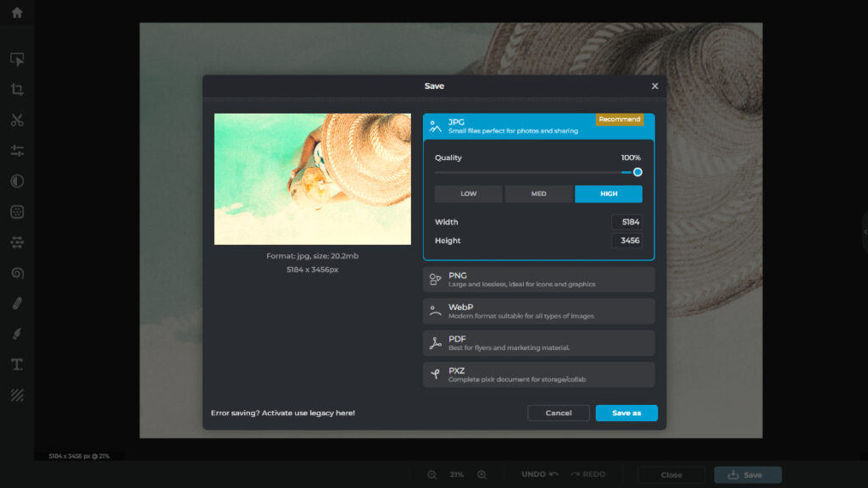Image resolution: width=868 pixels, height=488 pixels.
Task: Click the Pixlr home icon
Action: [17, 12]
